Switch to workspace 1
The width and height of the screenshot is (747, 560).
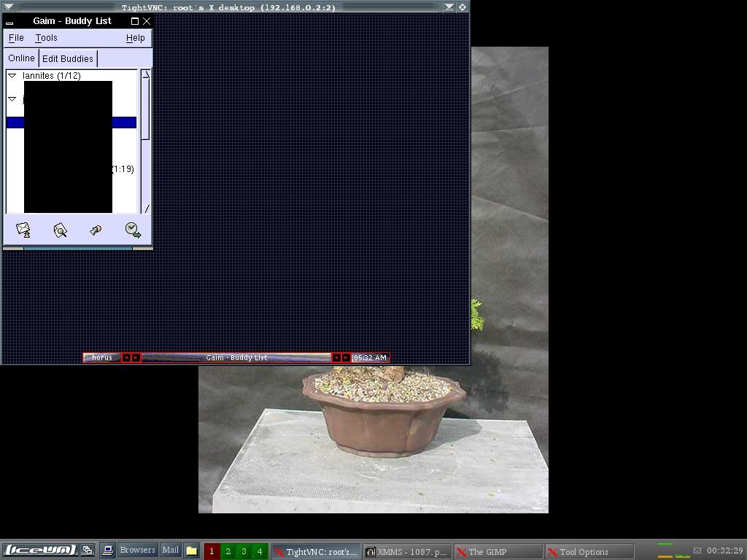pos(212,552)
